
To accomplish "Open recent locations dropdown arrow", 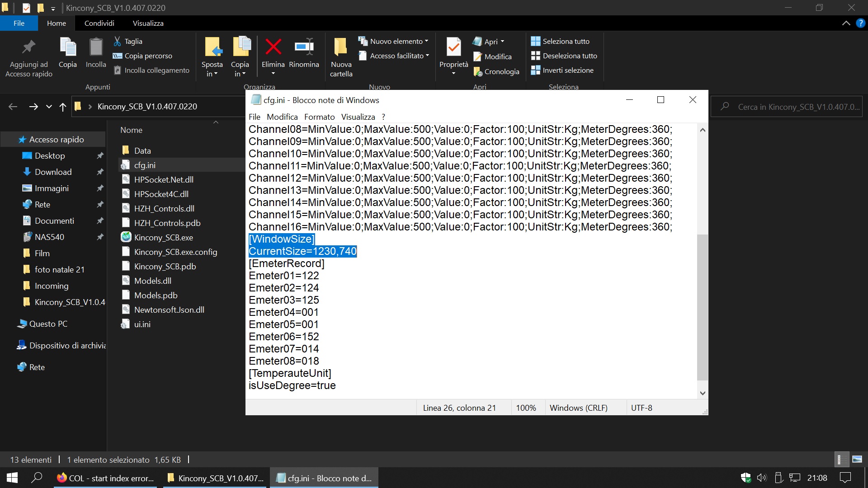I will [x=49, y=107].
